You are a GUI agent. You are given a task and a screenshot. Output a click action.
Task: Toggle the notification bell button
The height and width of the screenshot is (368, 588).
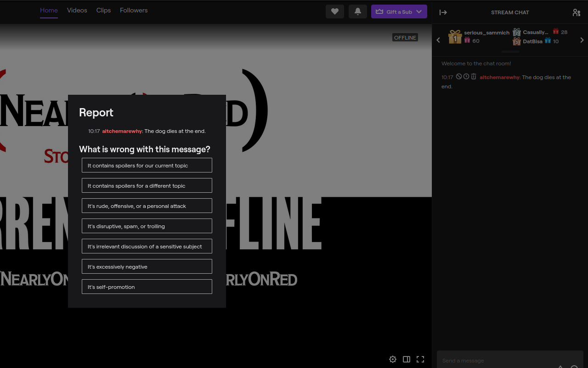(358, 11)
